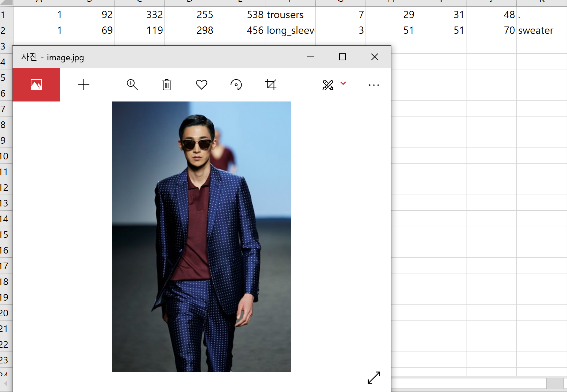Screen dimensions: 567x392
Task: Select Excel cell with value 29
Action: point(391,15)
